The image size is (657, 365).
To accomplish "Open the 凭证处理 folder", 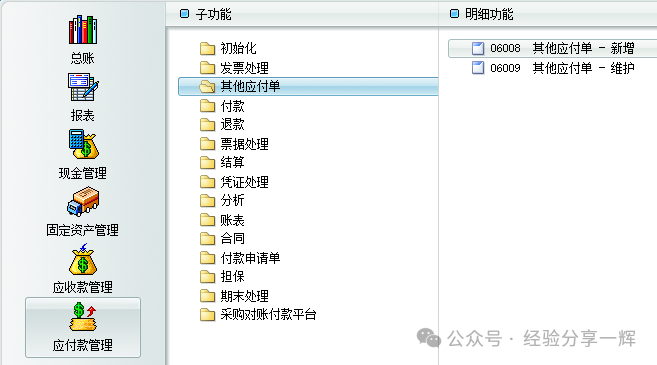I will 207,181.
